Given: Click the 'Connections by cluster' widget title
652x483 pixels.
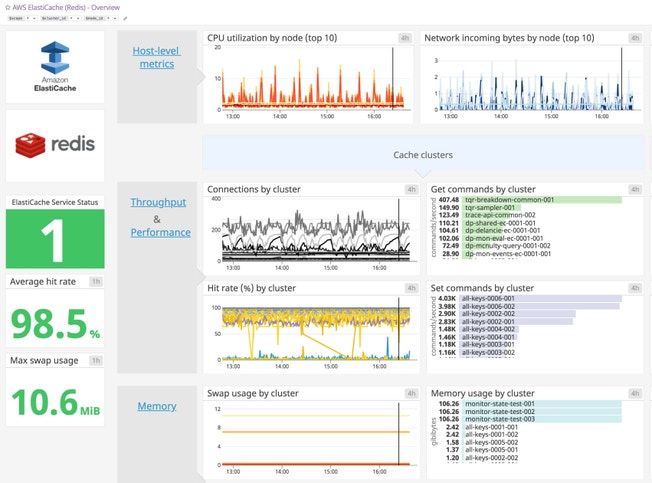Looking at the screenshot, I should tap(254, 189).
